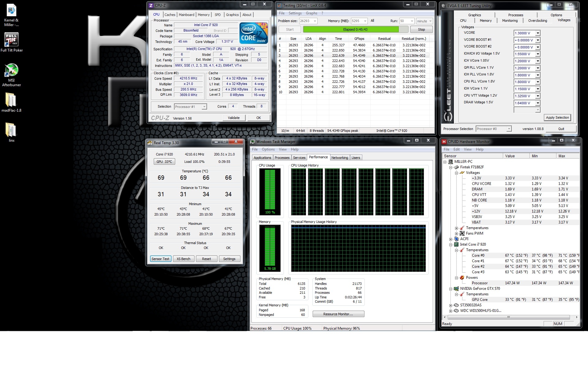Open SPD tab in CPU-Z
This screenshot has width=588, height=368.
pyautogui.click(x=217, y=15)
